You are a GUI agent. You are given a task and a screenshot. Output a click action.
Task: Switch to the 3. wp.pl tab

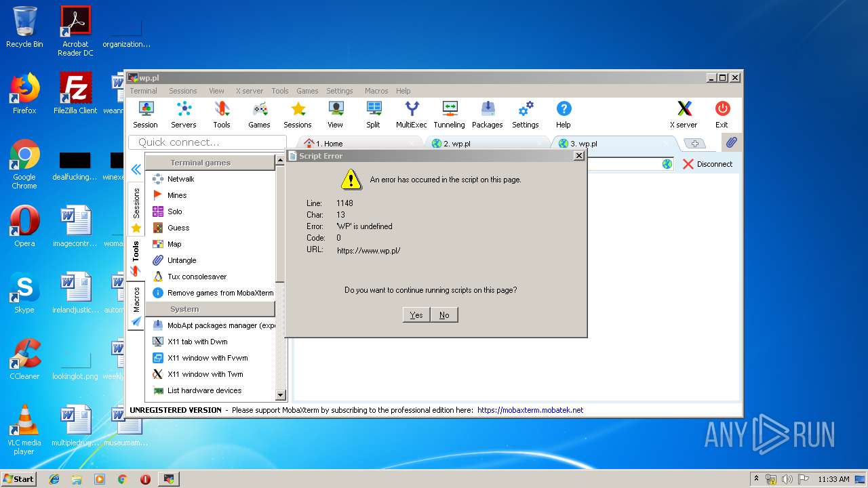click(614, 144)
